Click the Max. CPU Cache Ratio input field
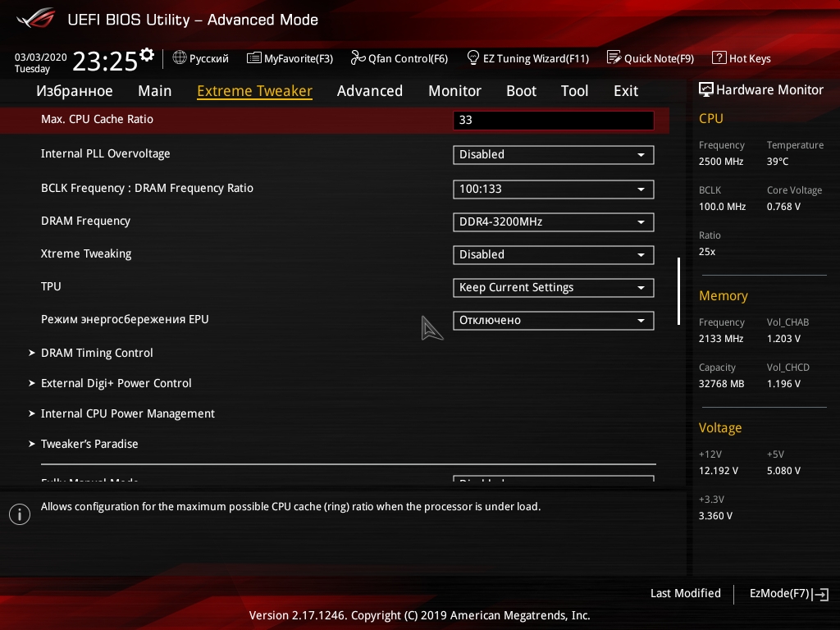The width and height of the screenshot is (840, 630). pyautogui.click(x=554, y=120)
